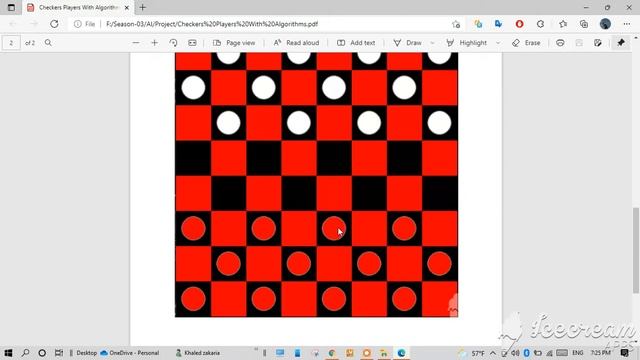Click the ENG language indicator
Screen dimensions: 640x360
[578, 353]
